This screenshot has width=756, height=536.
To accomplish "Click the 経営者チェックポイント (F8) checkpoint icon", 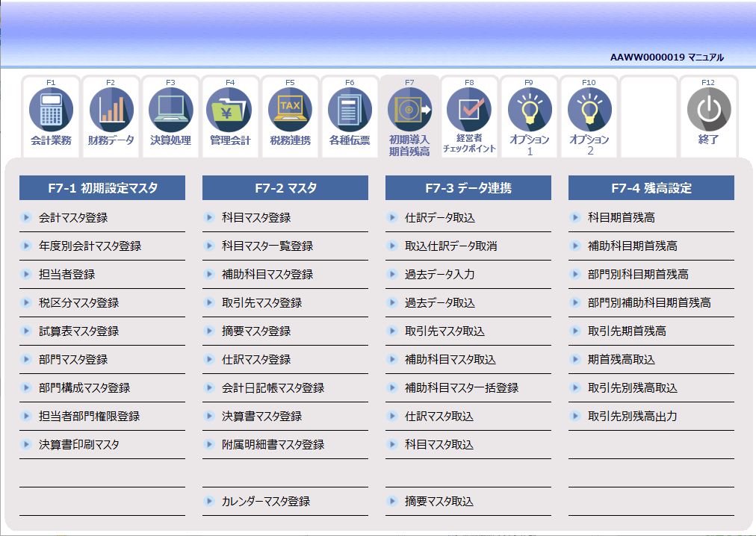I will coord(469,112).
